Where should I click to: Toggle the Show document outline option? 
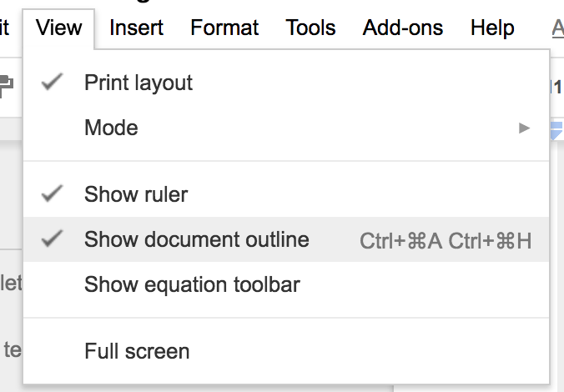pyautogui.click(x=196, y=239)
